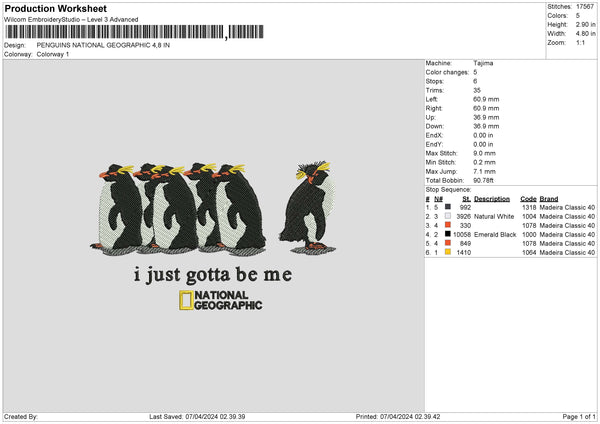The width and height of the screenshot is (600, 424).
Task: Select the 'i just gotta be me' lettering
Action: (x=213, y=275)
